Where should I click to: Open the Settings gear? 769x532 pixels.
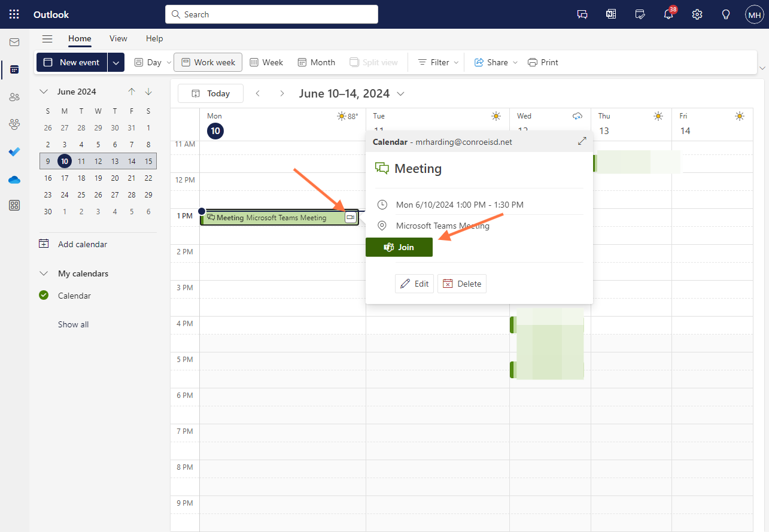point(697,14)
